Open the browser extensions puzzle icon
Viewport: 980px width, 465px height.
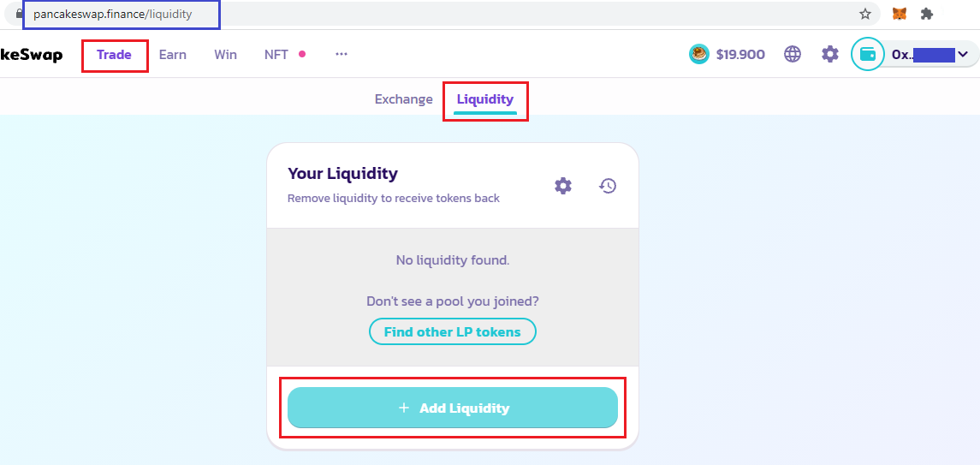click(x=926, y=14)
